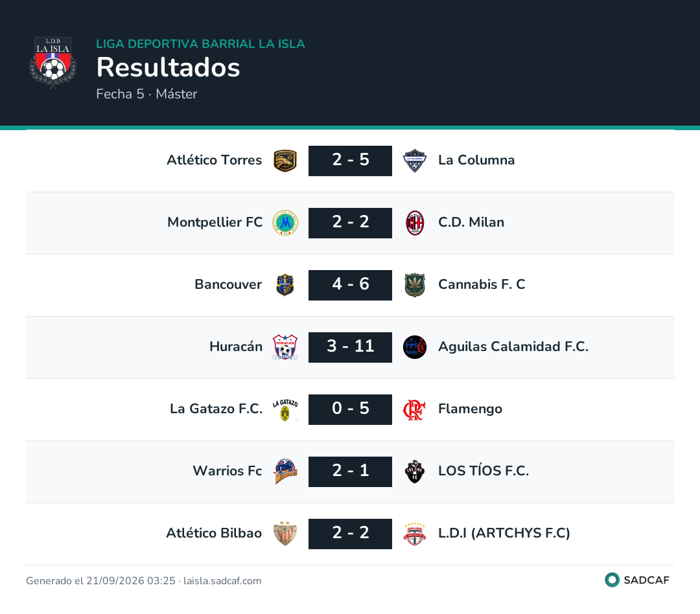Viewport: 700px width, 614px height.
Task: Select the Montpellier FC round emblem
Action: click(x=285, y=223)
